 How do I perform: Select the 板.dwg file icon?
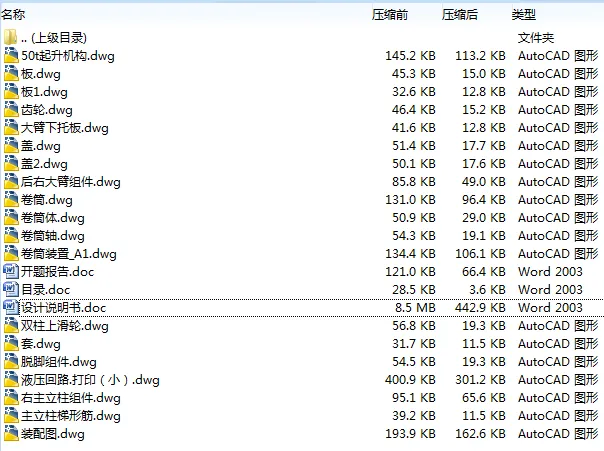tap(11, 74)
